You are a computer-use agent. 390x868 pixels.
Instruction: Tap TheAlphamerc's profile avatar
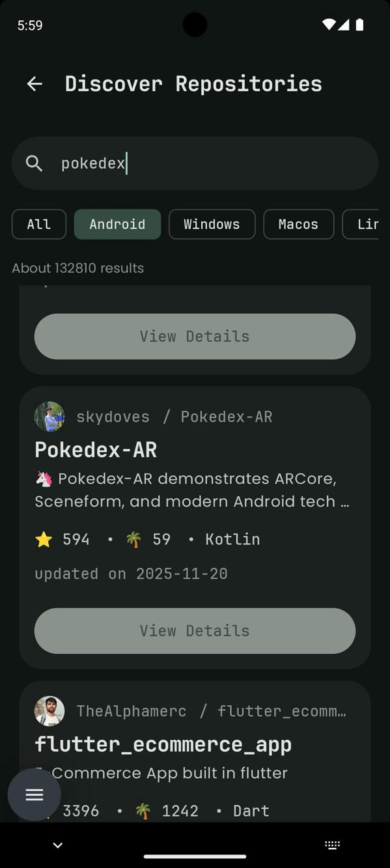(49, 710)
